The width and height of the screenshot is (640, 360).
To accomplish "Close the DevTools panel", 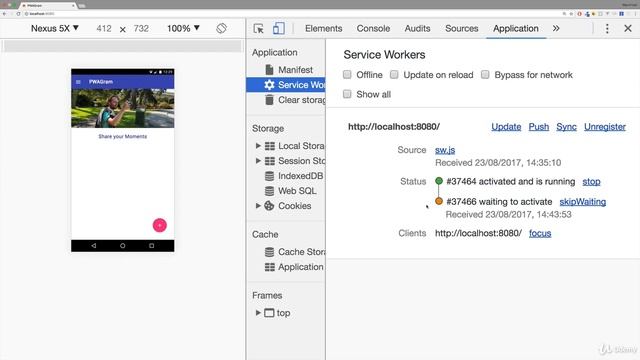I will point(628,29).
